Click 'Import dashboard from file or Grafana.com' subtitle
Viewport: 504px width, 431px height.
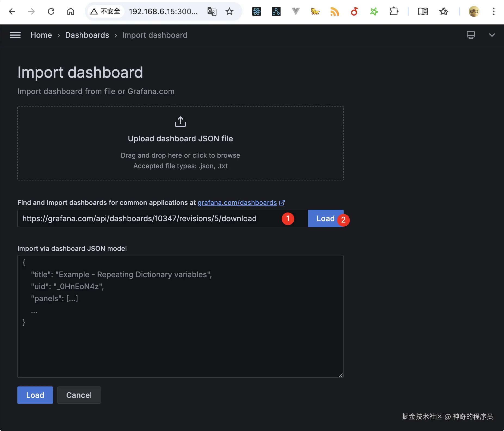coord(96,91)
